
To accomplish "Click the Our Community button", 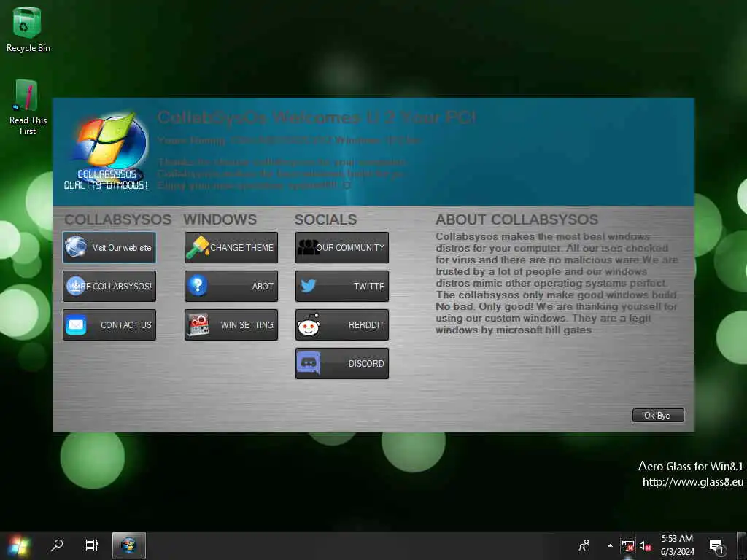I will (342, 248).
